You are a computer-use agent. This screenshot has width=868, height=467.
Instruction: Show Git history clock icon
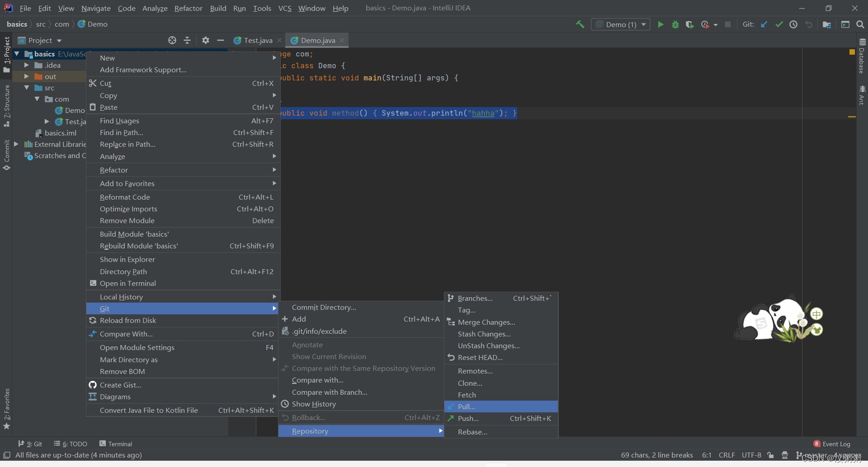pos(793,24)
